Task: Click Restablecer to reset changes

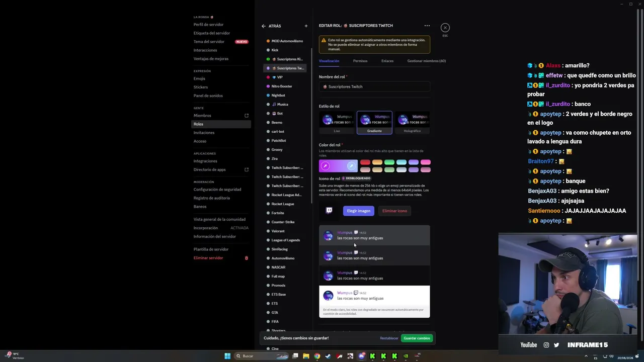Action: pyautogui.click(x=389, y=338)
